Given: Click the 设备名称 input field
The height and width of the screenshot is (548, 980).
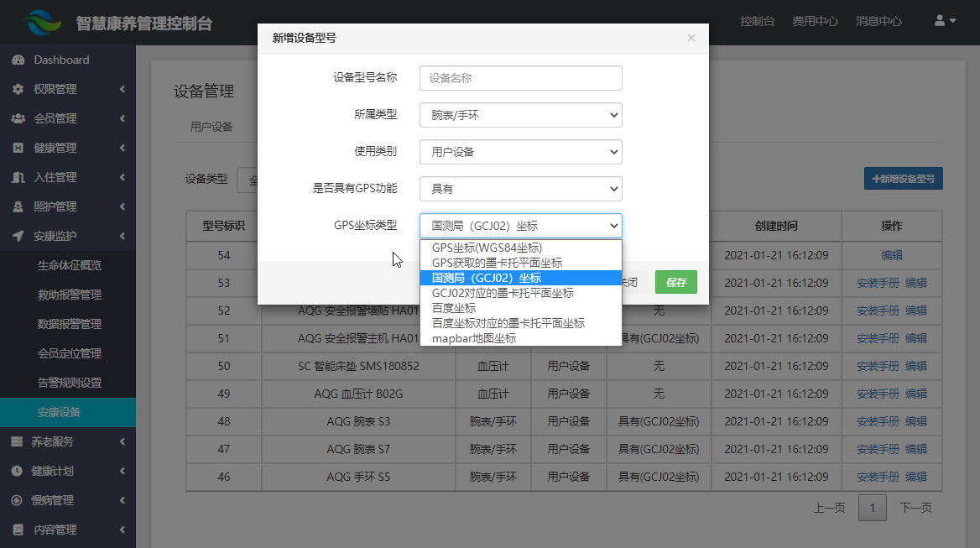Looking at the screenshot, I should 520,78.
